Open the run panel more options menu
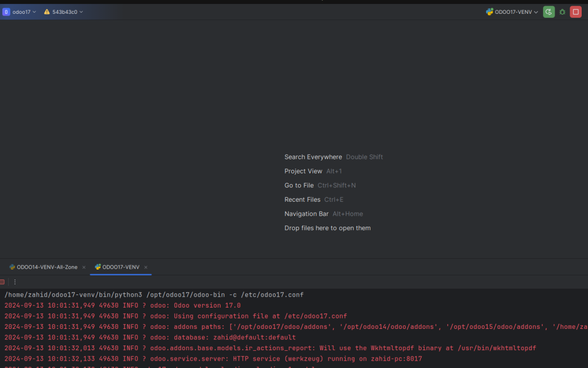 (14, 282)
